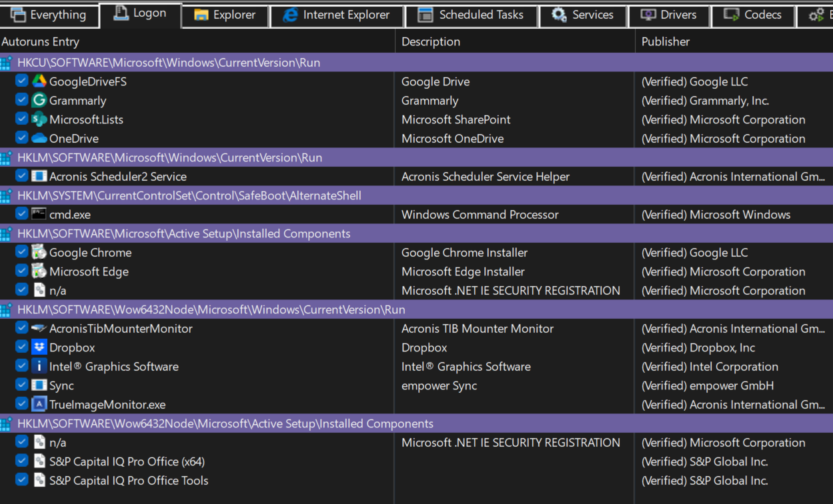833x504 pixels.
Task: Switch to the Everything tab
Action: click(49, 15)
